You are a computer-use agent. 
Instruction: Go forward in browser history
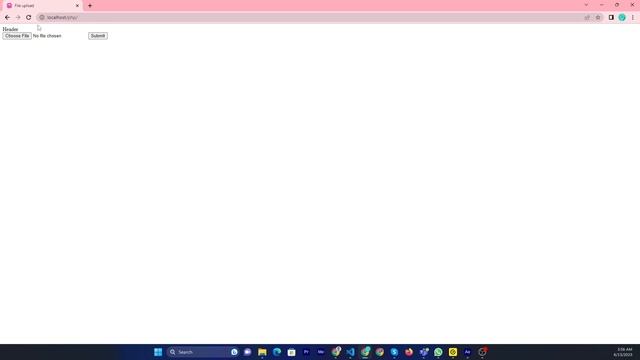pos(18,18)
